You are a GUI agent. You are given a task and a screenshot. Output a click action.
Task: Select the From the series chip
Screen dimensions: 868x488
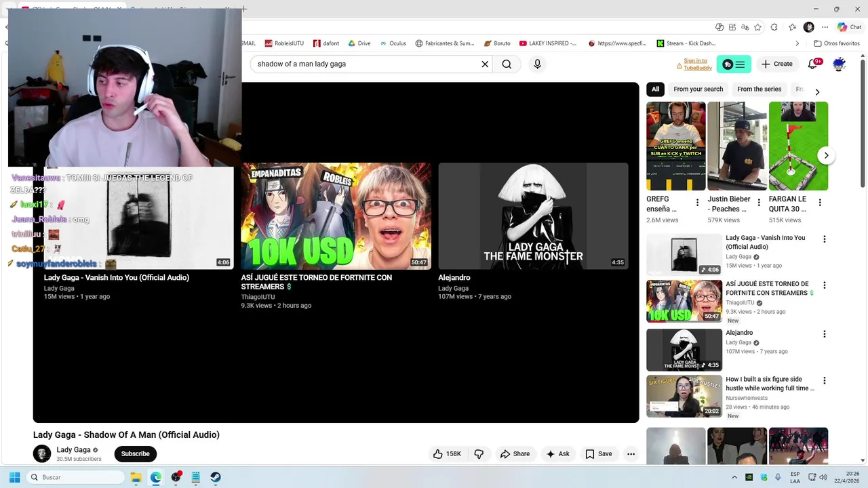point(759,89)
